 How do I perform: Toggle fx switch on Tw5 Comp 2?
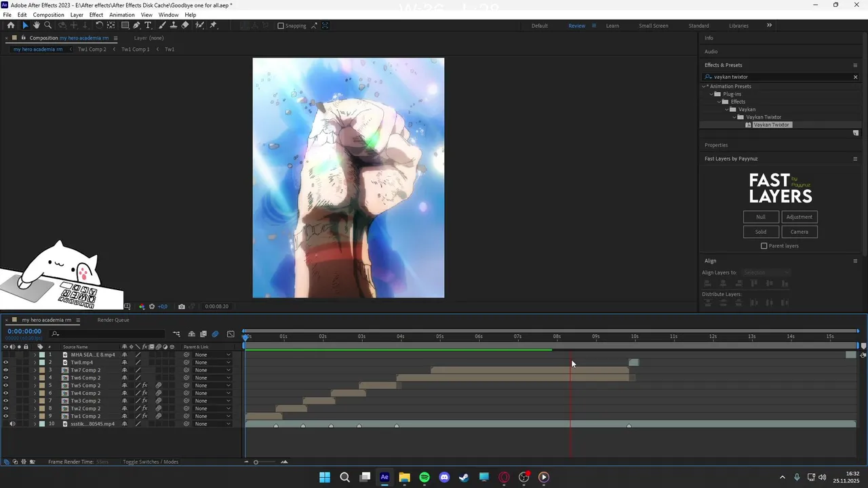pyautogui.click(x=144, y=386)
